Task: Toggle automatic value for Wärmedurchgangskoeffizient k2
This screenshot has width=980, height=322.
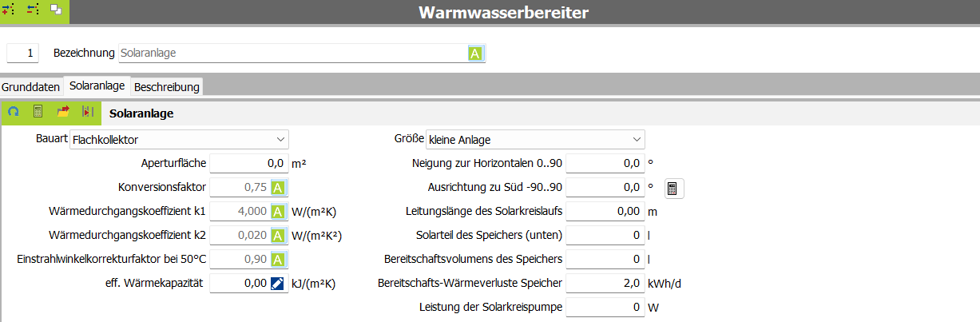Action: 277,236
